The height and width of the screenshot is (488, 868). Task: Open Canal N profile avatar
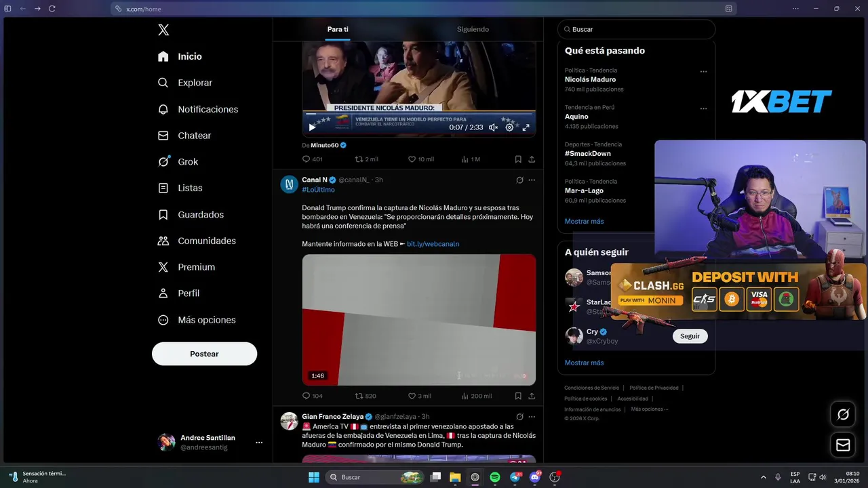click(290, 184)
